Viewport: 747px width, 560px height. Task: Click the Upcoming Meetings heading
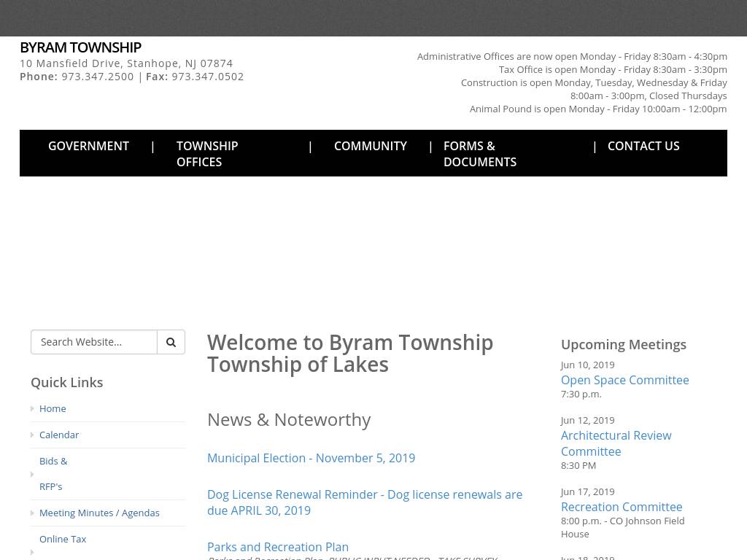(623, 344)
